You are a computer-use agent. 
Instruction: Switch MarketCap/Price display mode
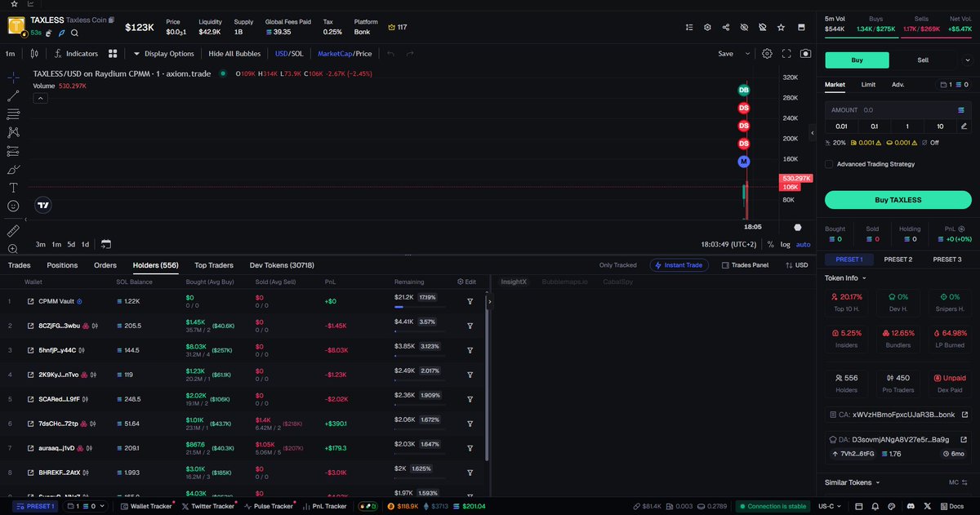(345, 54)
